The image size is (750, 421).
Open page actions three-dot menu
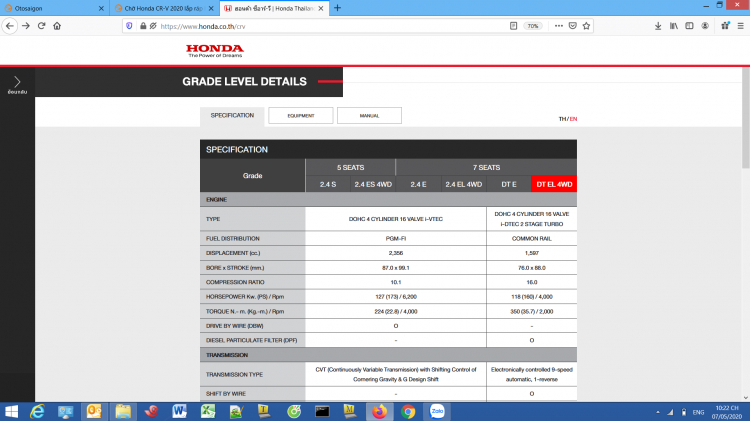[x=558, y=26]
